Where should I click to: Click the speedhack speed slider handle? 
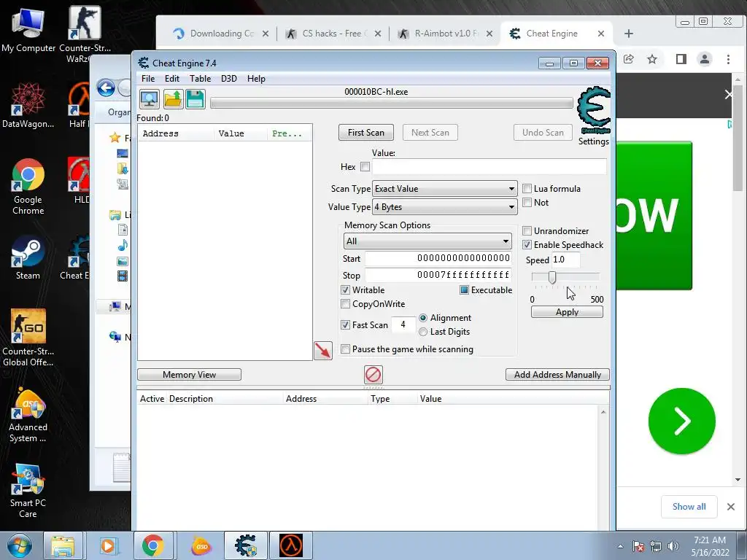(x=552, y=277)
